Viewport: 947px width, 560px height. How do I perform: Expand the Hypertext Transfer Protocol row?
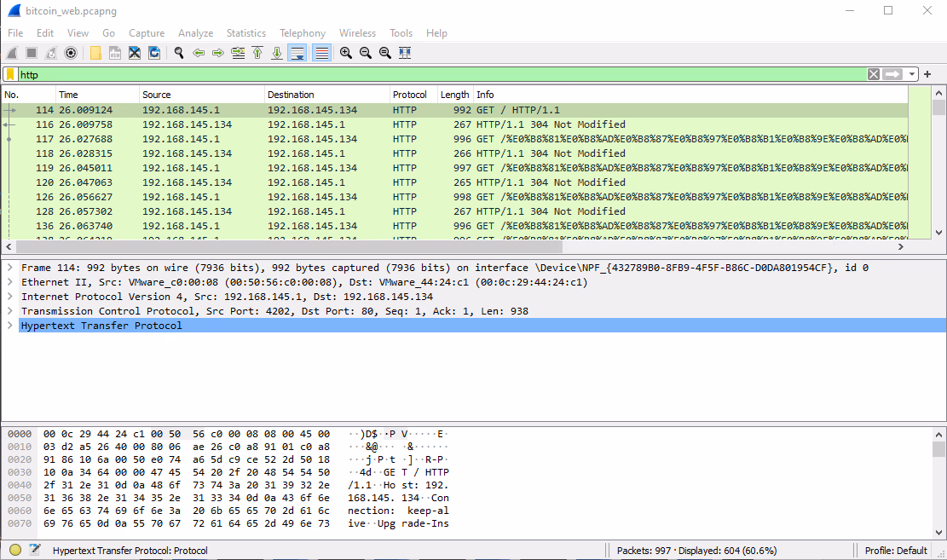[x=9, y=325]
